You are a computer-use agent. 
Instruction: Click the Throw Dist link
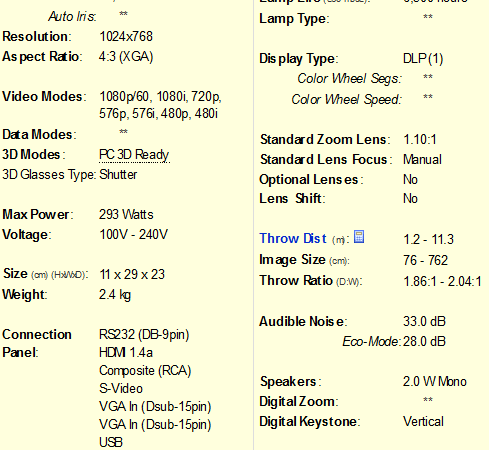pyautogui.click(x=293, y=239)
